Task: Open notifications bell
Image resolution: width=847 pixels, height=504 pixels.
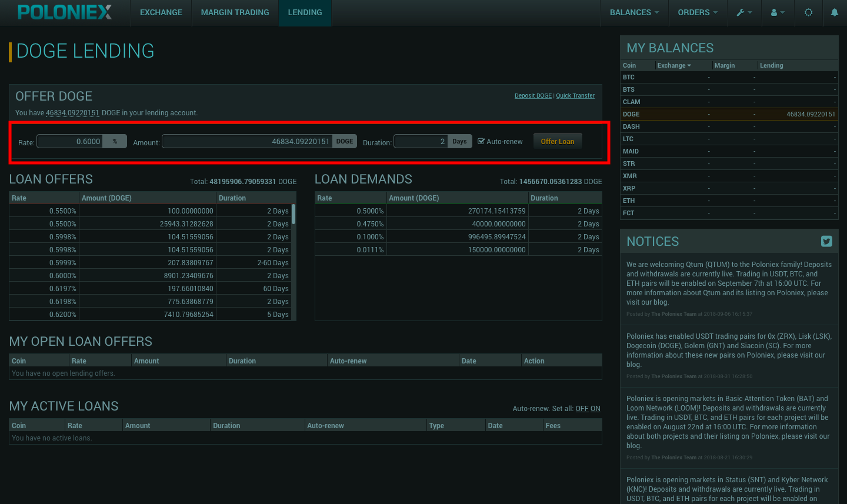Action: coord(834,12)
